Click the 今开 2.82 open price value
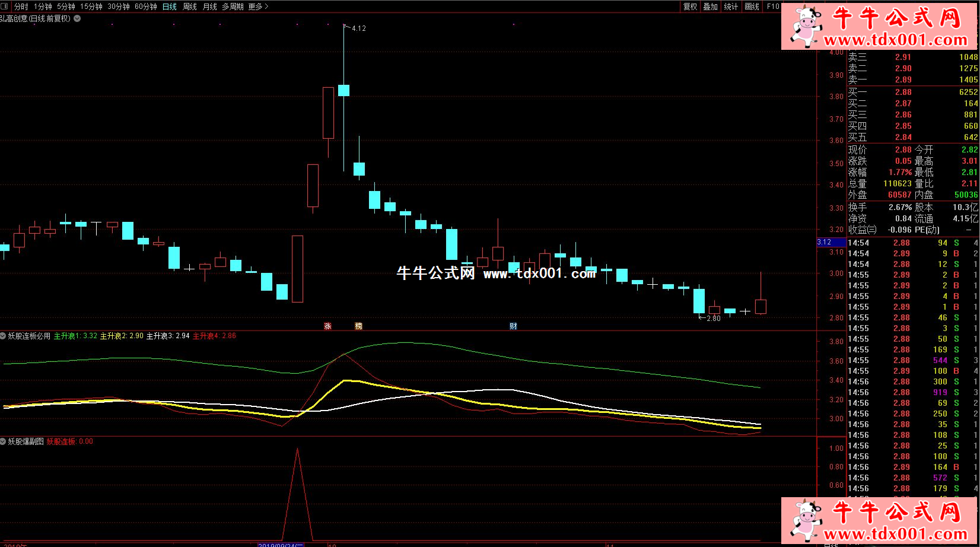 point(970,150)
